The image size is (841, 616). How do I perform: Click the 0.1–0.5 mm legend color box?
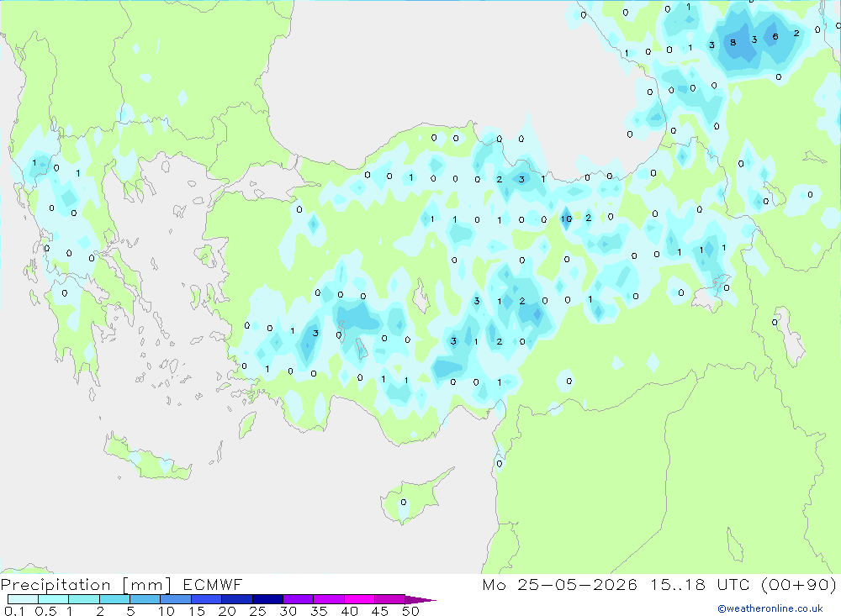point(23,599)
